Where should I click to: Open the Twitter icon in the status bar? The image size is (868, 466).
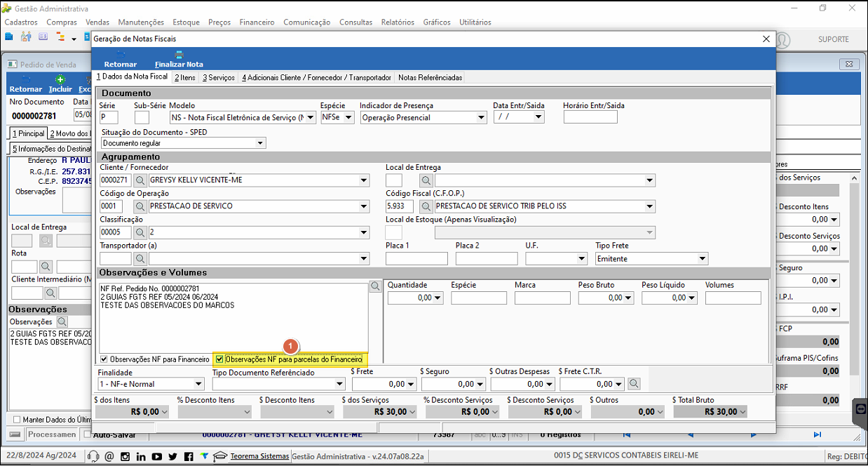[172, 456]
